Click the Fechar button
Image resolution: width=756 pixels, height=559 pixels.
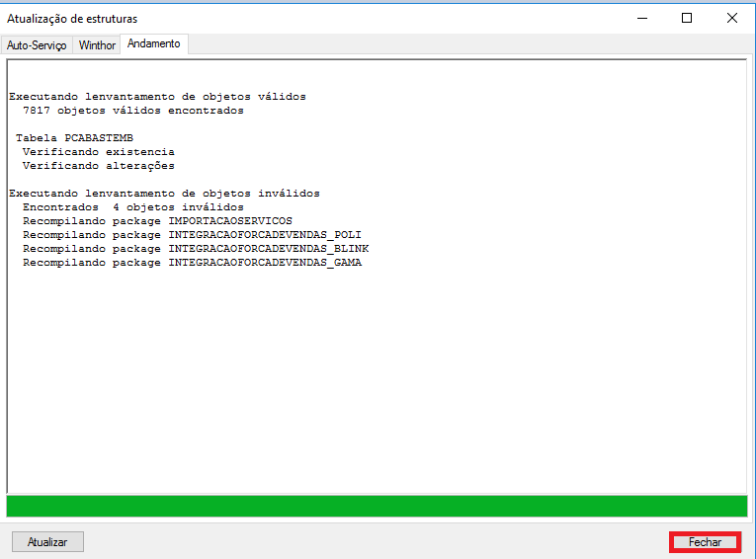tap(705, 541)
